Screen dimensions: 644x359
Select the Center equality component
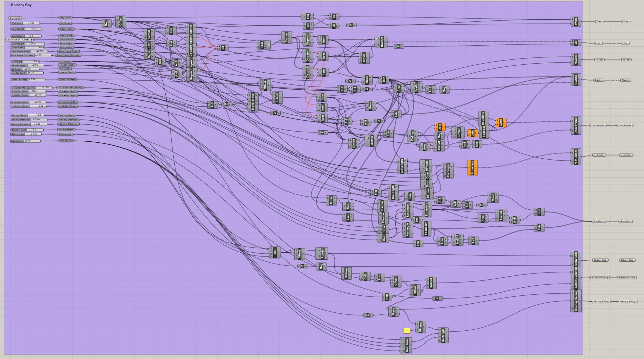(149, 34)
